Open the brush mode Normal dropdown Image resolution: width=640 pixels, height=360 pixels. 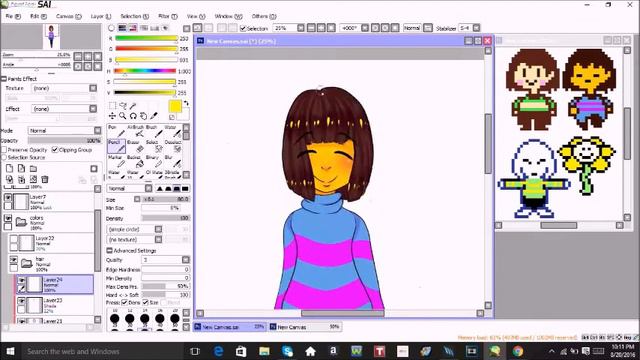(x=149, y=189)
